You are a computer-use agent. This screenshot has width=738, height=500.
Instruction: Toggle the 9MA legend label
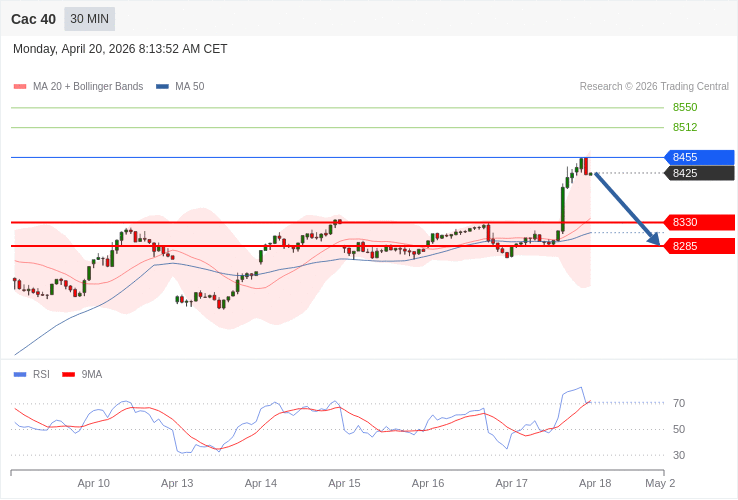pyautogui.click(x=92, y=375)
